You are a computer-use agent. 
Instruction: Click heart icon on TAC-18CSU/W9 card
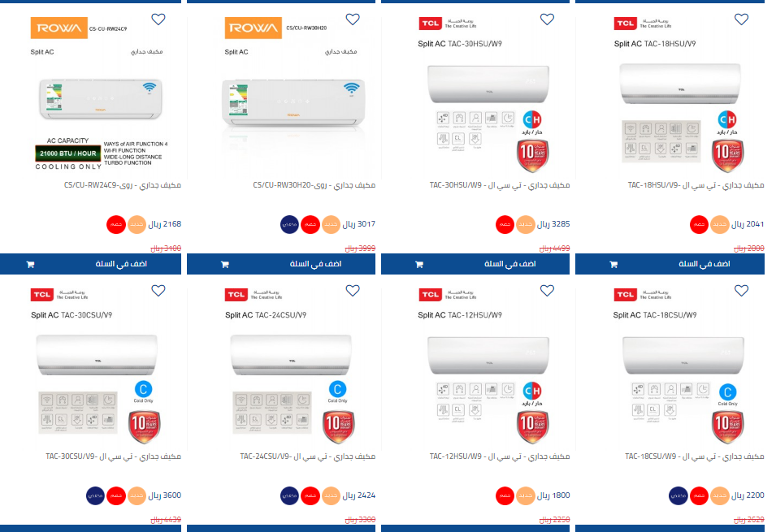(x=741, y=291)
